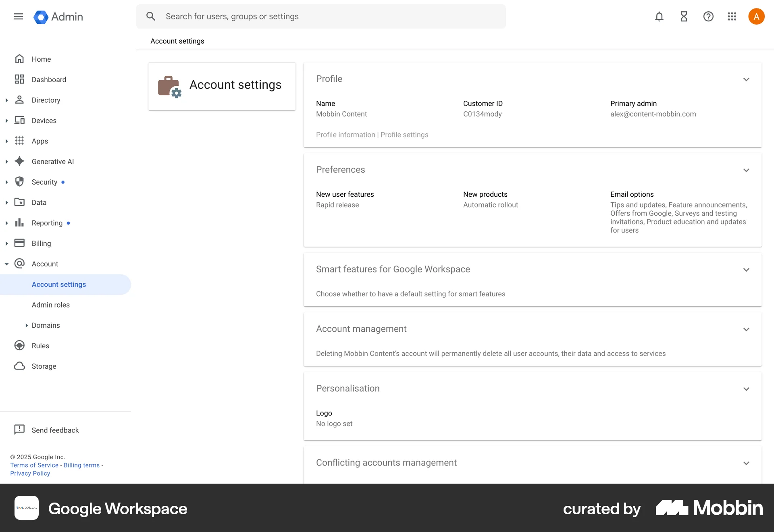Collapse the Account section
The image size is (774, 532).
click(6, 264)
